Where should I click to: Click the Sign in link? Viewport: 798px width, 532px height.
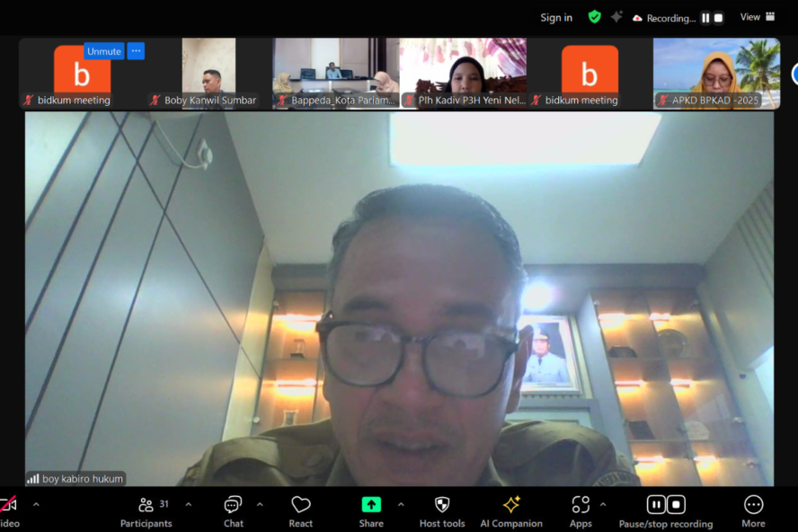click(556, 18)
